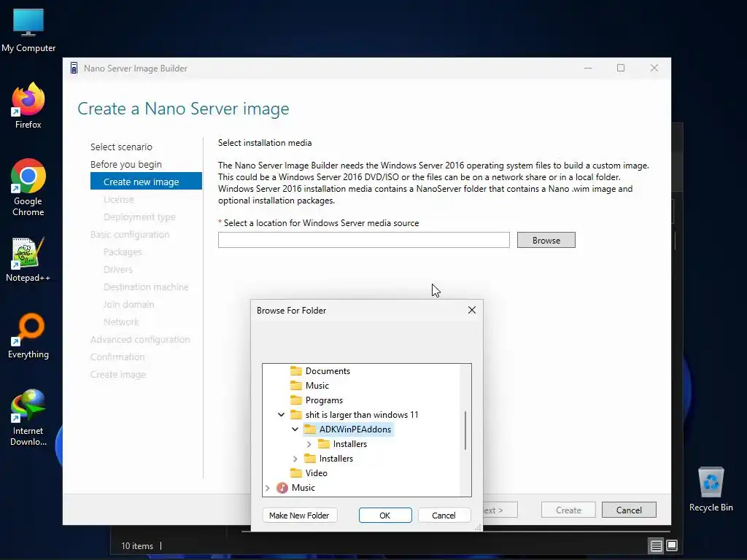
Task: Open the Create image step
Action: coord(118,374)
